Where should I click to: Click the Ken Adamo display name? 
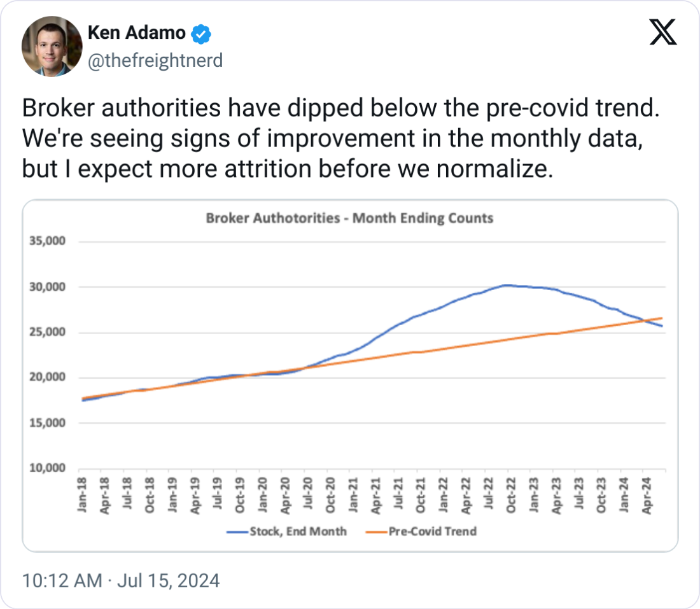[x=136, y=33]
